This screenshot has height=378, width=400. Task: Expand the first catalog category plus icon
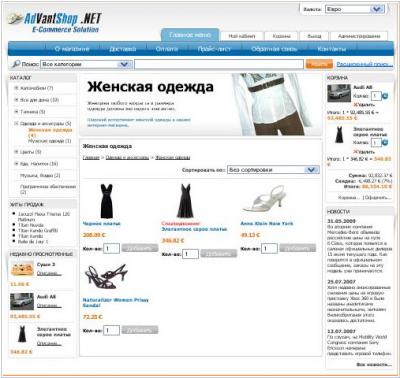click(x=16, y=88)
